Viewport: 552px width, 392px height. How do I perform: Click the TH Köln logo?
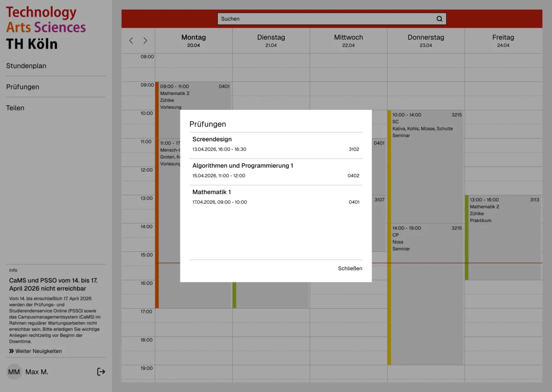tap(46, 28)
